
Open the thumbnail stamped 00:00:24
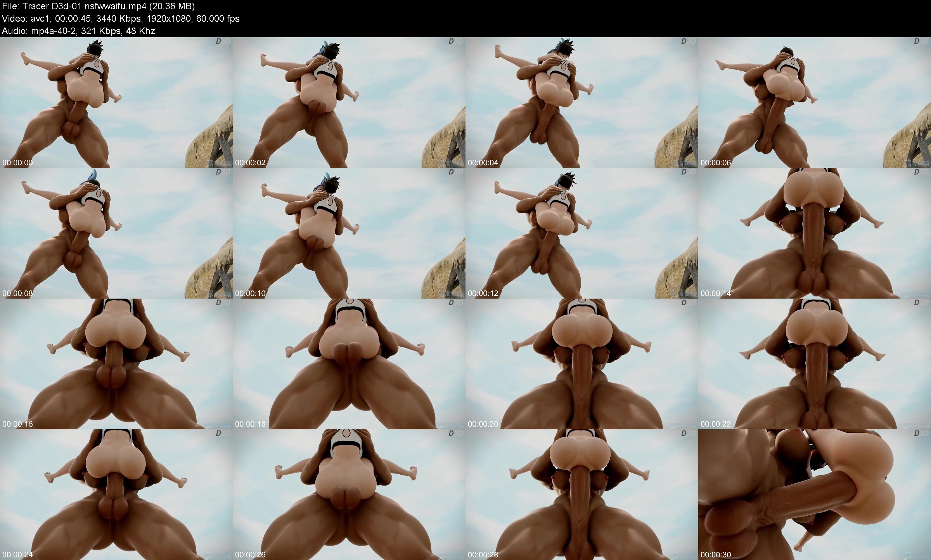(116, 494)
